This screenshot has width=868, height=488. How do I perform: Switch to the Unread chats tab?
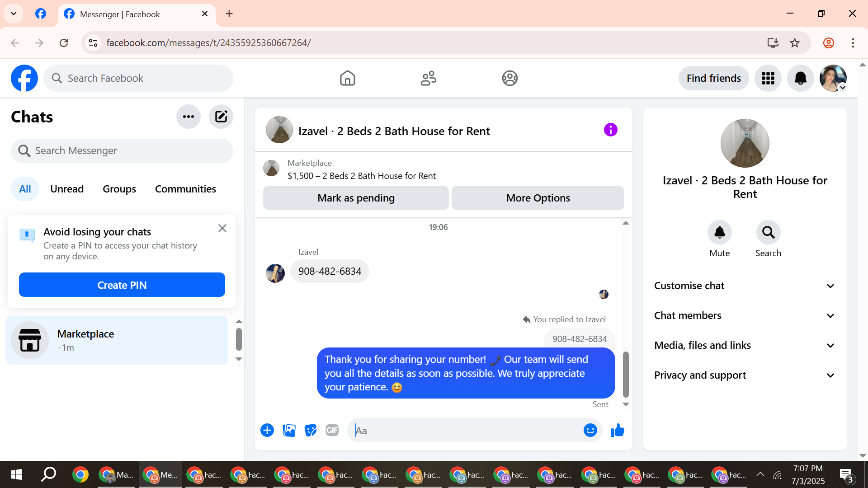(67, 189)
